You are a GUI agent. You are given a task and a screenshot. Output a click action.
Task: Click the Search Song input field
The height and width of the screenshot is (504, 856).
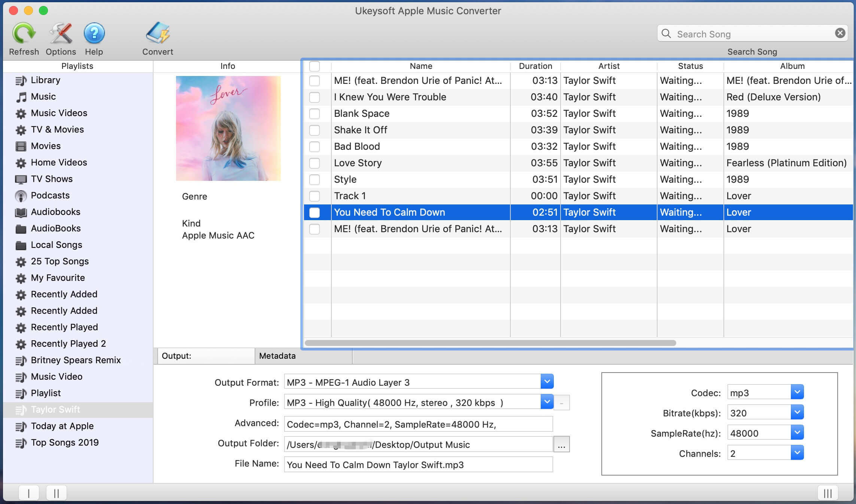pyautogui.click(x=752, y=34)
